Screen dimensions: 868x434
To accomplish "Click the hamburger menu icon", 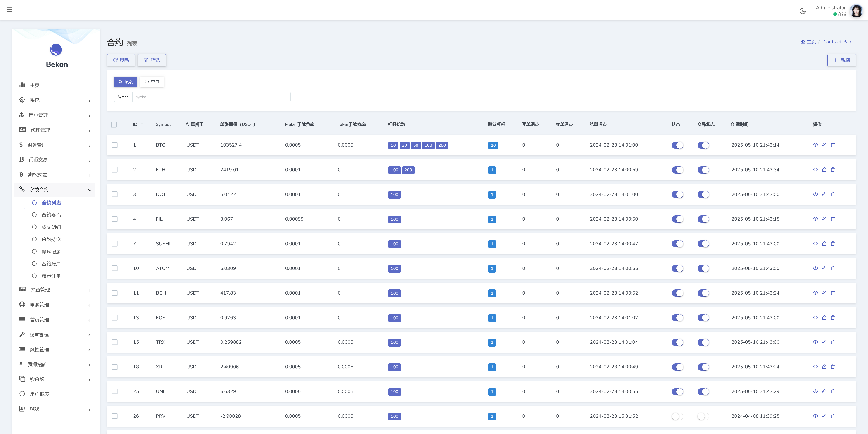I will pyautogui.click(x=9, y=10).
